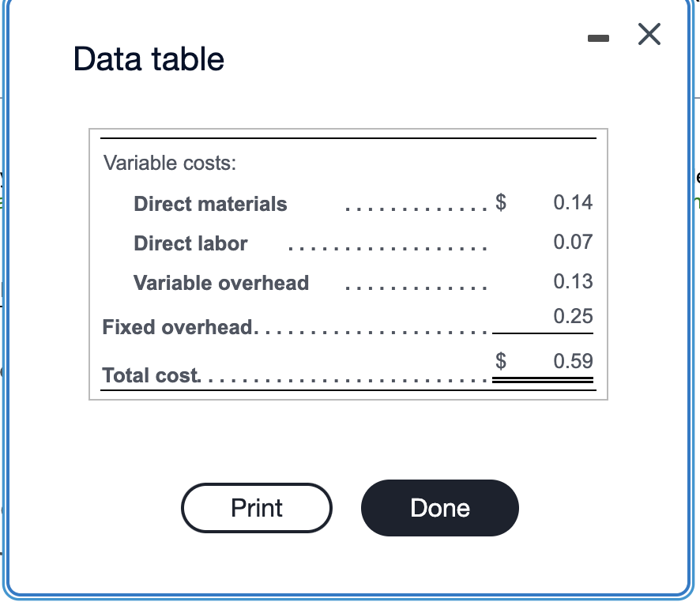The height and width of the screenshot is (602, 700).
Task: Minimize the Data table dialog
Action: 599,35
